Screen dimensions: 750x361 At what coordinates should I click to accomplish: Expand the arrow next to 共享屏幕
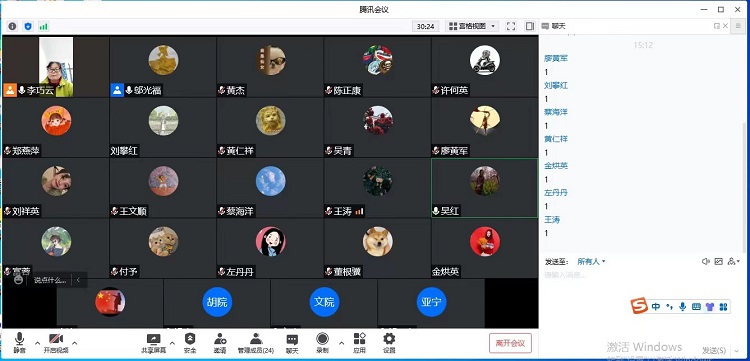click(x=173, y=343)
